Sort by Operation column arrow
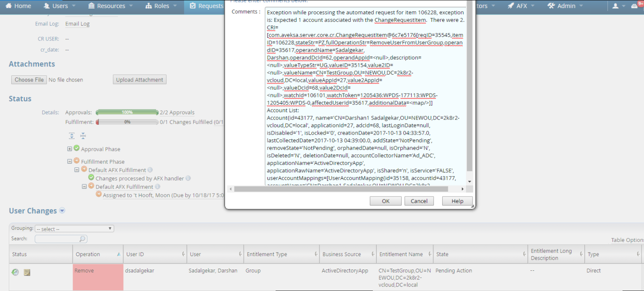 [x=118, y=254]
